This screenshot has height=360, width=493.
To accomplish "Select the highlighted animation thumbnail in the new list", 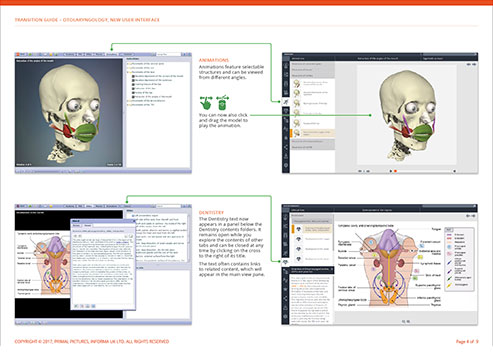I will [297, 133].
